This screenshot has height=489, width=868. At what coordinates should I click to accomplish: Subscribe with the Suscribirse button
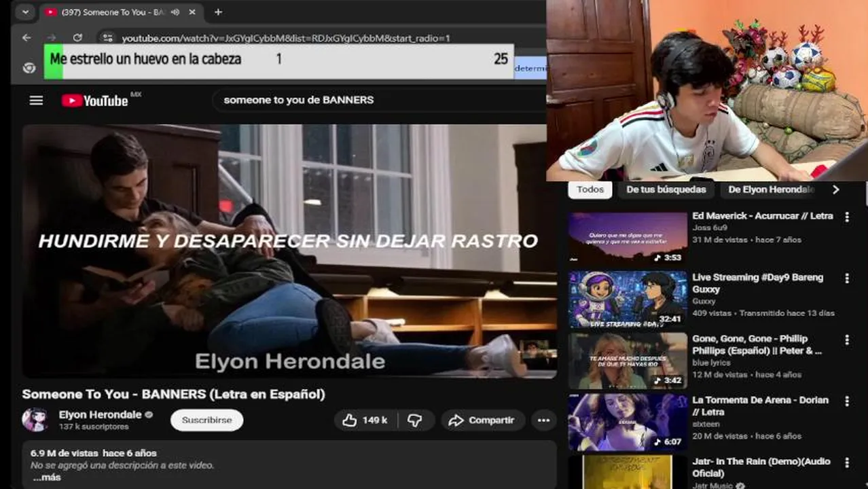tap(206, 420)
